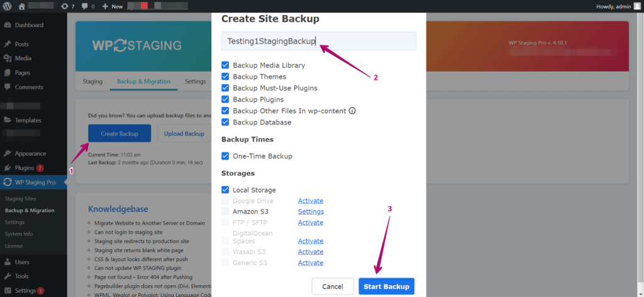Open the comments bubble icon in admin bar
The height and width of the screenshot is (297, 644).
tap(86, 6)
